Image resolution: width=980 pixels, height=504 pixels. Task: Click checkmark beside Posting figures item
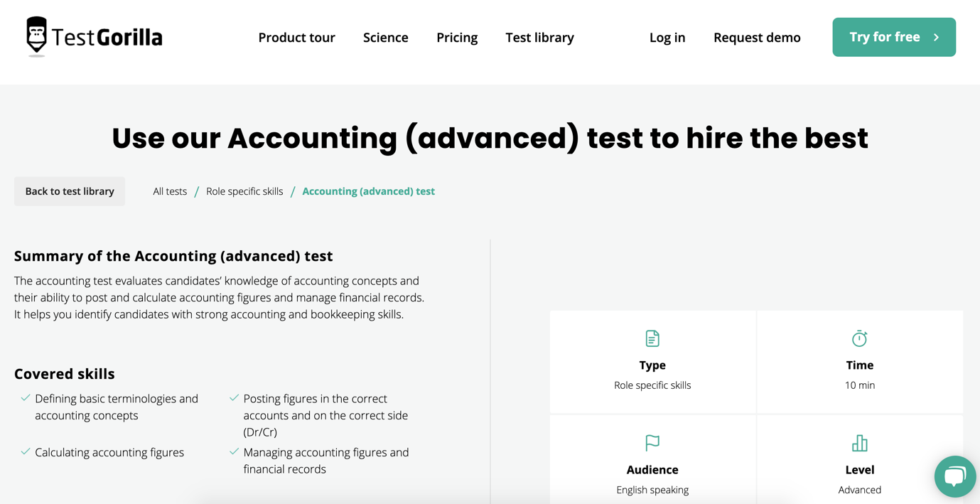coord(234,398)
